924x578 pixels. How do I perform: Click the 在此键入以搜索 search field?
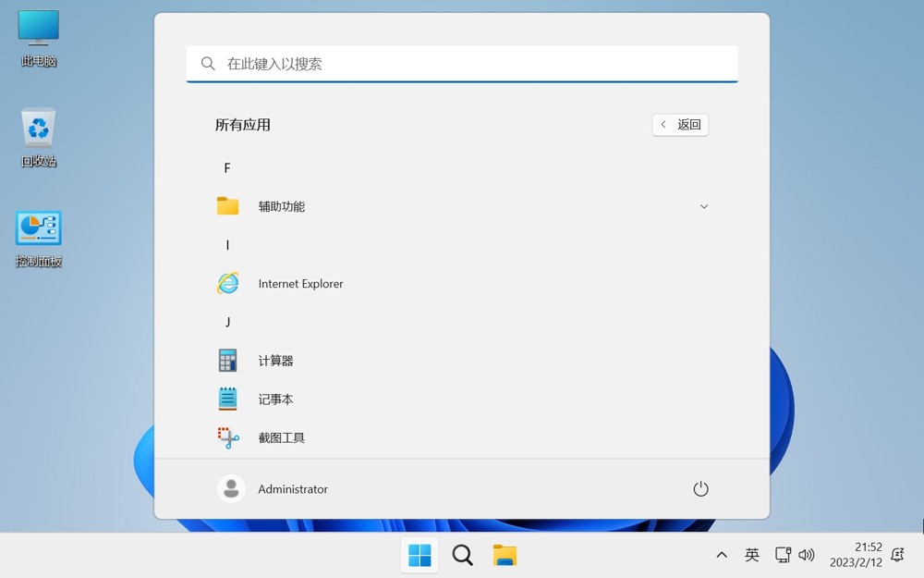[x=462, y=64]
